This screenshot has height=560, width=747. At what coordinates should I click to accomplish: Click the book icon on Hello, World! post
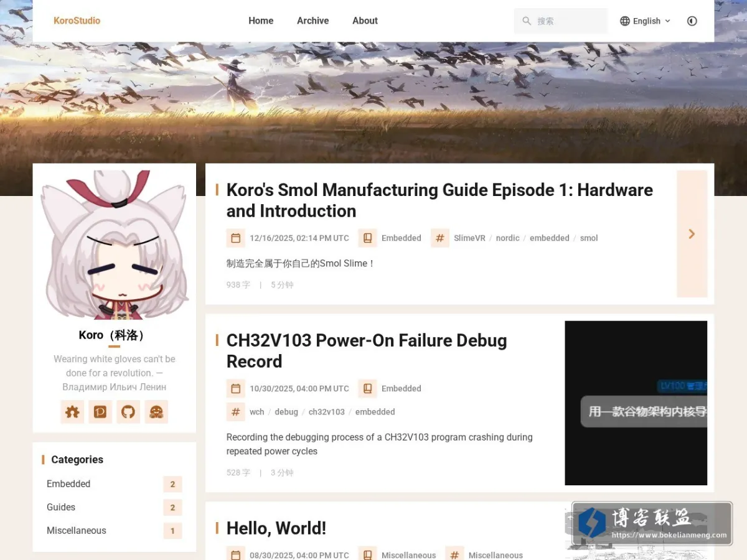tap(367, 555)
